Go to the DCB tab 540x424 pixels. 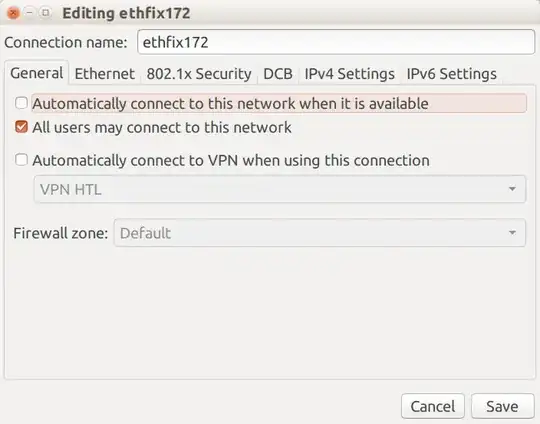(278, 74)
